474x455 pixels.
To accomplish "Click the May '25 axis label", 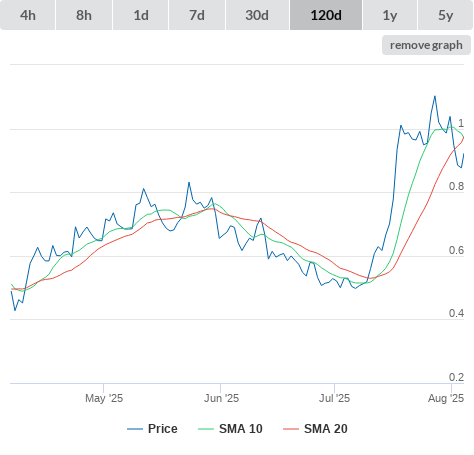I will click(x=104, y=398).
